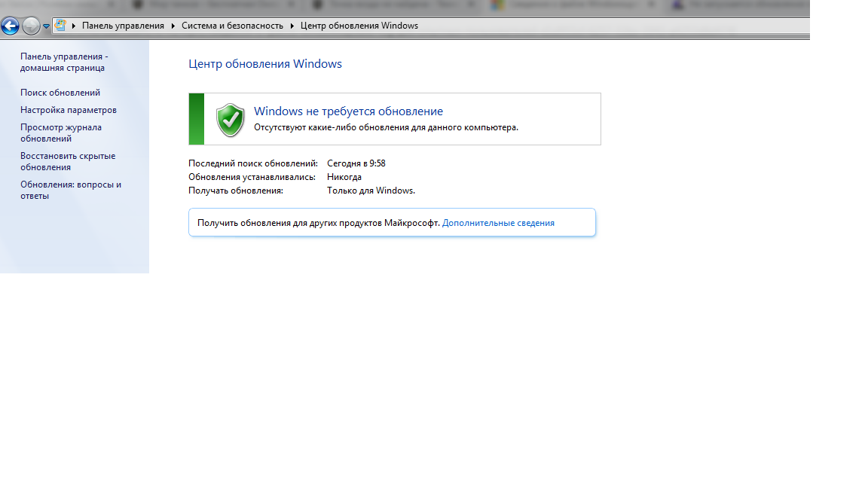Click the Обновления устанавливались label
This screenshot has height=488, width=868.
[252, 177]
